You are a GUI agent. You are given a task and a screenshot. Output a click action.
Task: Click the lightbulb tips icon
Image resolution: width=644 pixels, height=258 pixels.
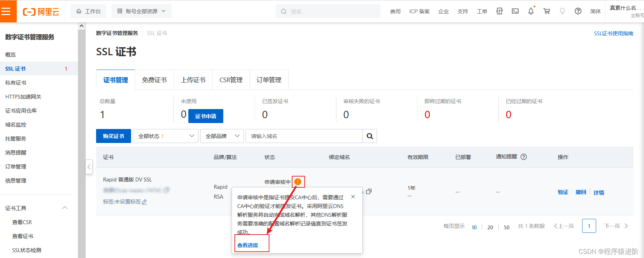(x=562, y=11)
